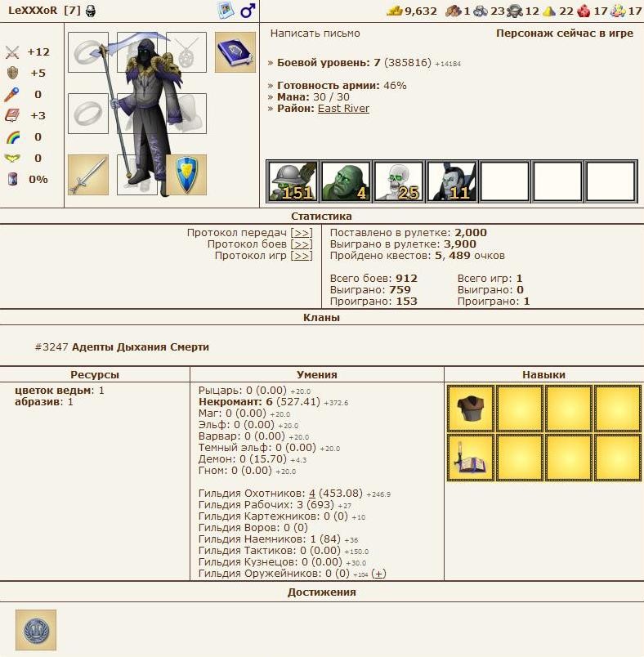Image resolution: width=644 pixels, height=657 pixels.
Task: Open Протокол передач arrow link
Action: pos(302,233)
